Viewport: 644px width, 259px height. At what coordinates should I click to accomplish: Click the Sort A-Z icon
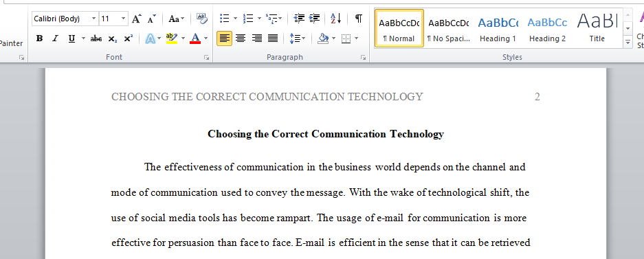pyautogui.click(x=336, y=19)
